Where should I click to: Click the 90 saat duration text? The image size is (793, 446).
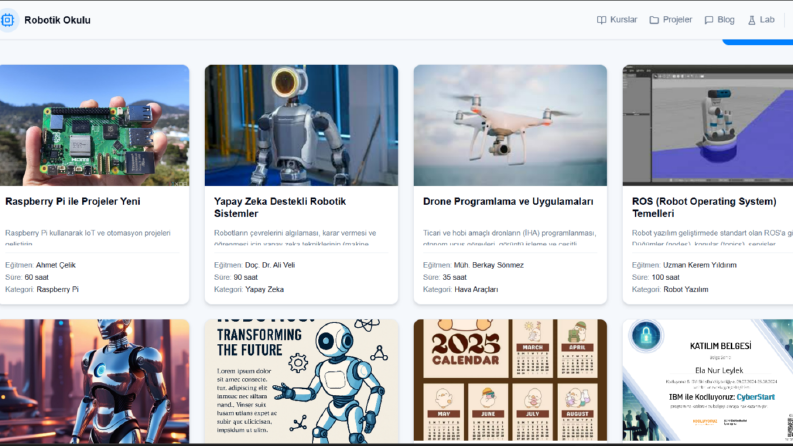pyautogui.click(x=245, y=277)
